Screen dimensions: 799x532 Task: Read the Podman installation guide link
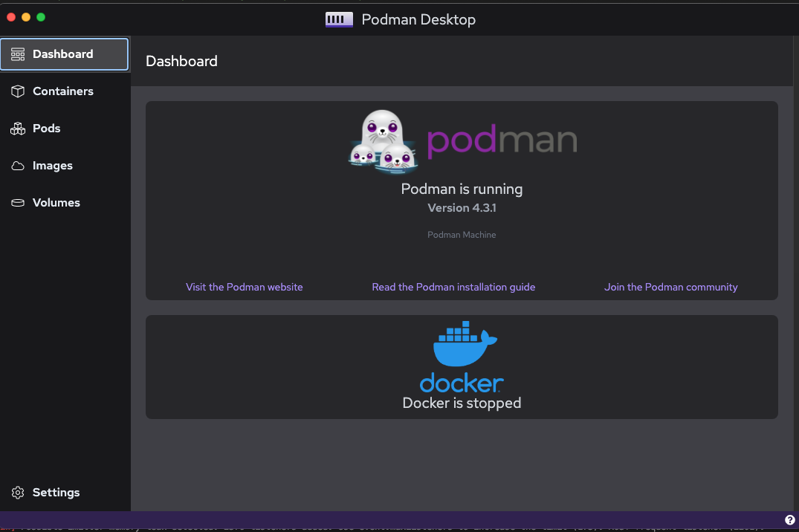tap(453, 287)
